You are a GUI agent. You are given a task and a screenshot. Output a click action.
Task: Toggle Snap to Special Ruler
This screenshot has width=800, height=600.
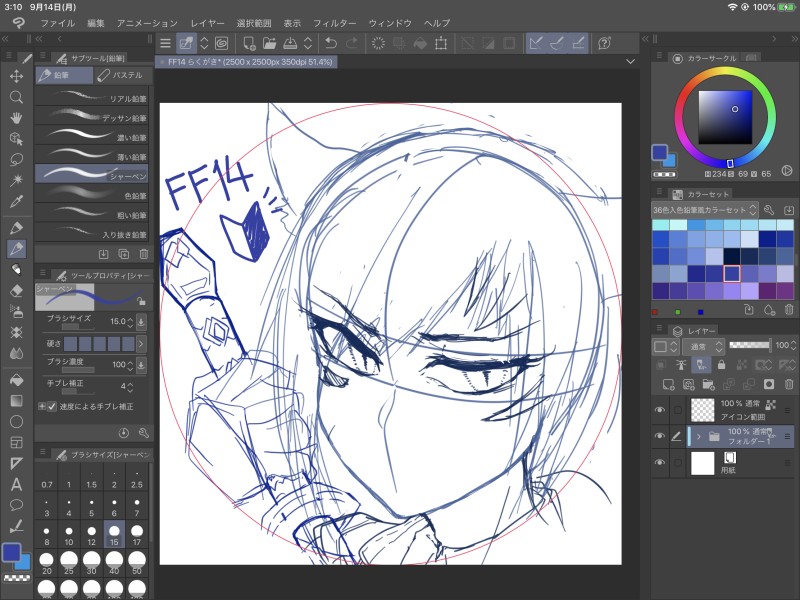coord(557,43)
